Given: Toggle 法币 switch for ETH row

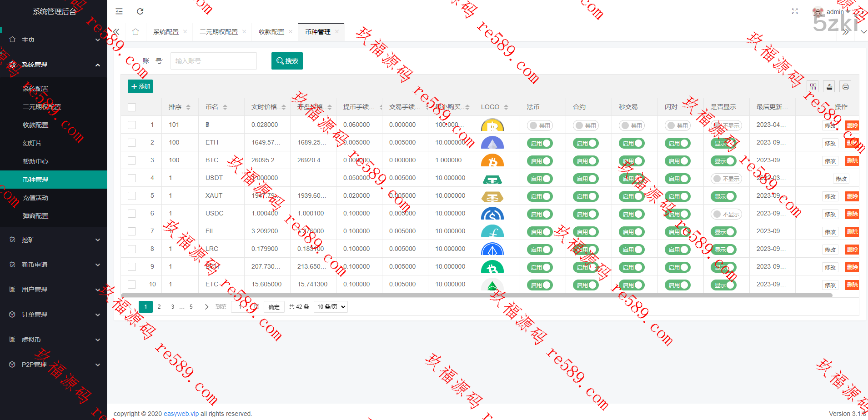Looking at the screenshot, I should (x=540, y=143).
